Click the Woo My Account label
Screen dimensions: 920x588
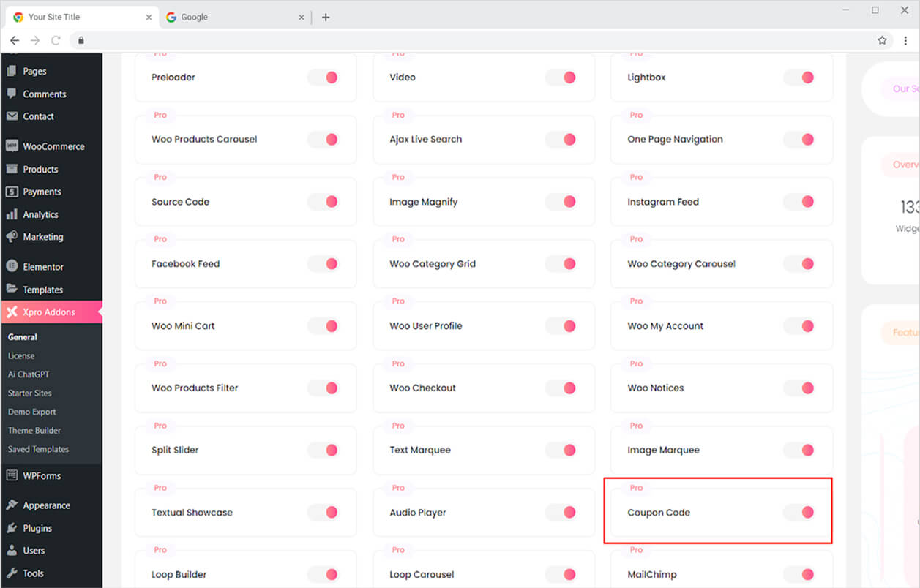coord(665,326)
